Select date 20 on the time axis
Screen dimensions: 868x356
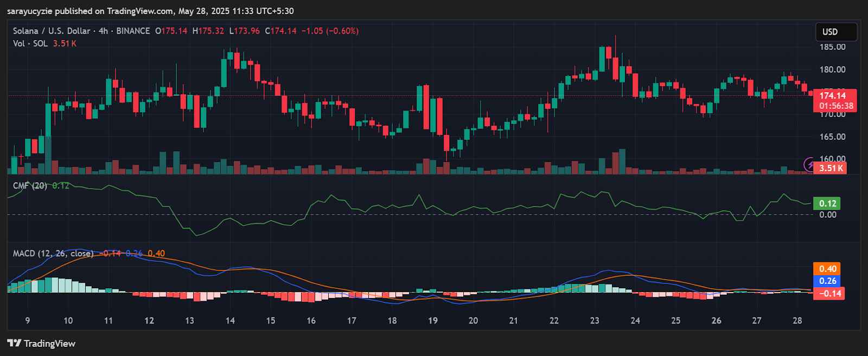[473, 320]
